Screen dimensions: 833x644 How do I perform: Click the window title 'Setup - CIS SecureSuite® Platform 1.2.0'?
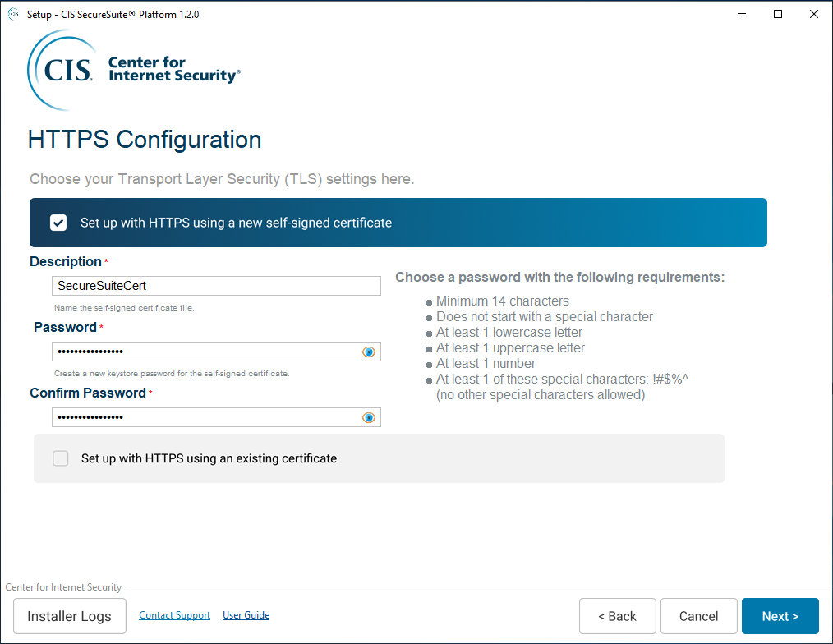point(113,14)
